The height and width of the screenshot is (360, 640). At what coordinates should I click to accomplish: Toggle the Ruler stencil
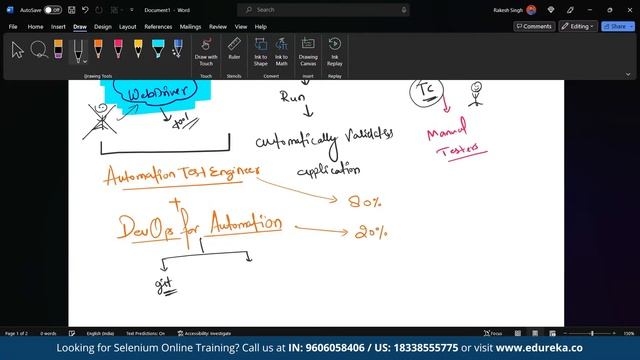(x=234, y=49)
